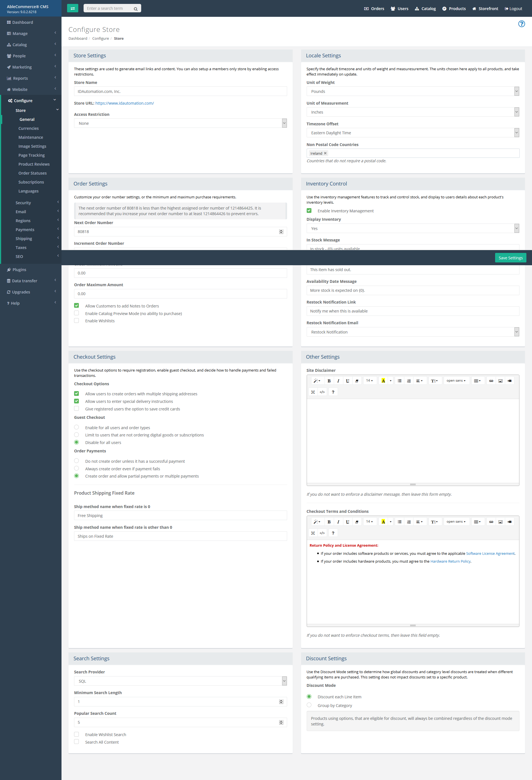532x780 pixels.
Task: Select Group by Category discount mode
Action: pos(309,705)
